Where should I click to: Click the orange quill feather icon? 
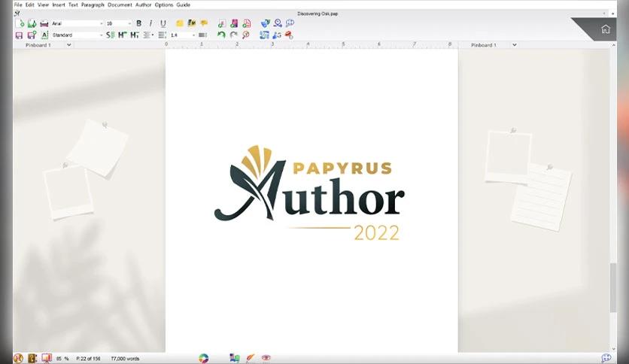pos(251,358)
